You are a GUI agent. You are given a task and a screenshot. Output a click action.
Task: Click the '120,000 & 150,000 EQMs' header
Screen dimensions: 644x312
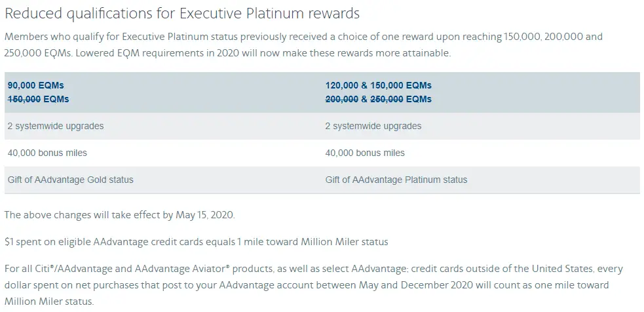tap(378, 85)
